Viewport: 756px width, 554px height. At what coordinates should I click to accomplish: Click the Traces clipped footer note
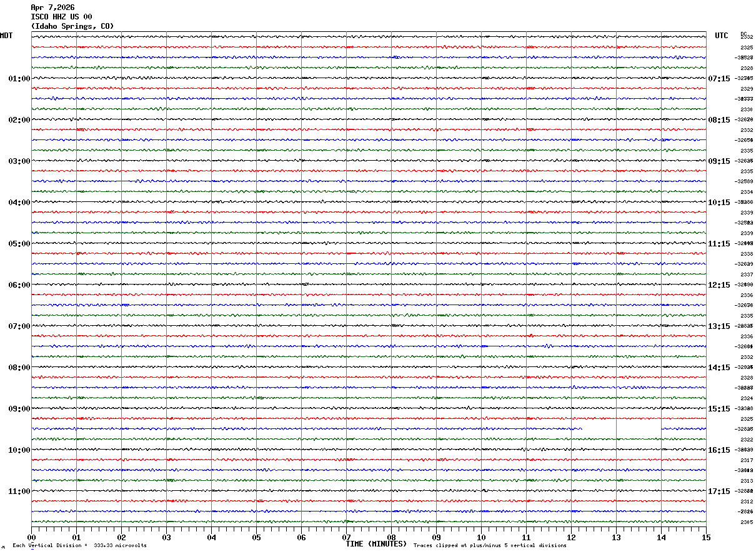tap(490, 546)
